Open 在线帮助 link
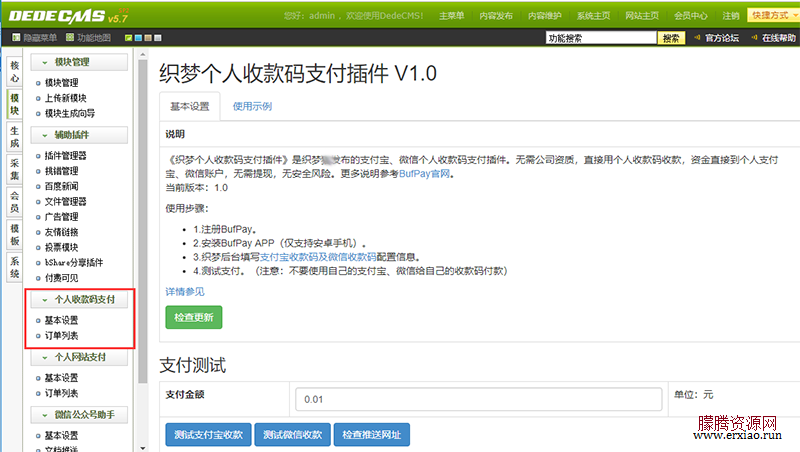The height and width of the screenshot is (452, 800). pos(779,38)
